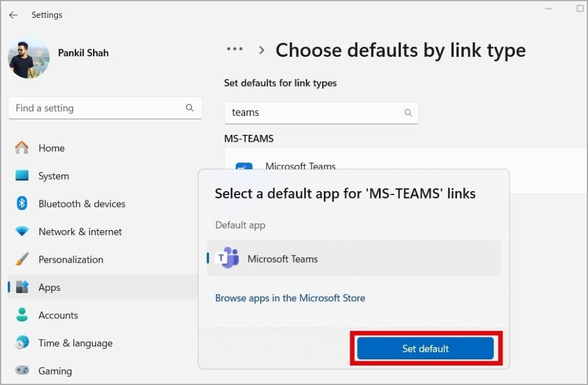
Task: Click the Time & language globe icon
Action: coord(22,343)
